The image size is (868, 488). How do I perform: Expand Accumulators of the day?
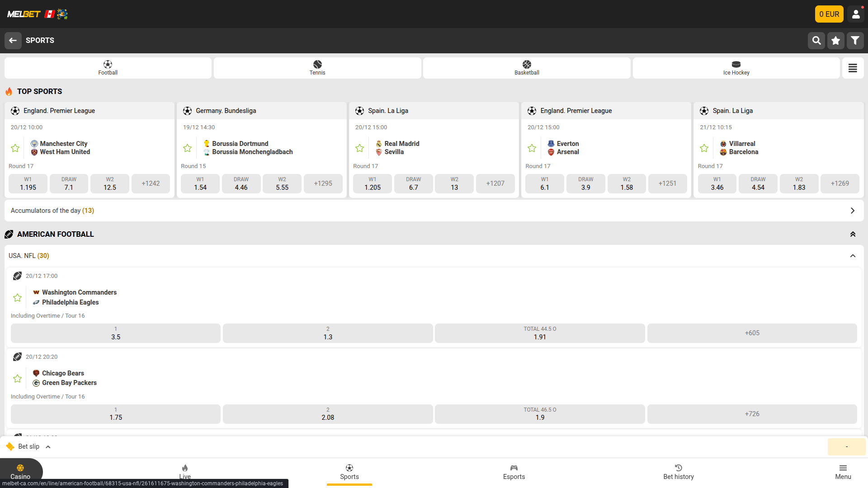434,211
